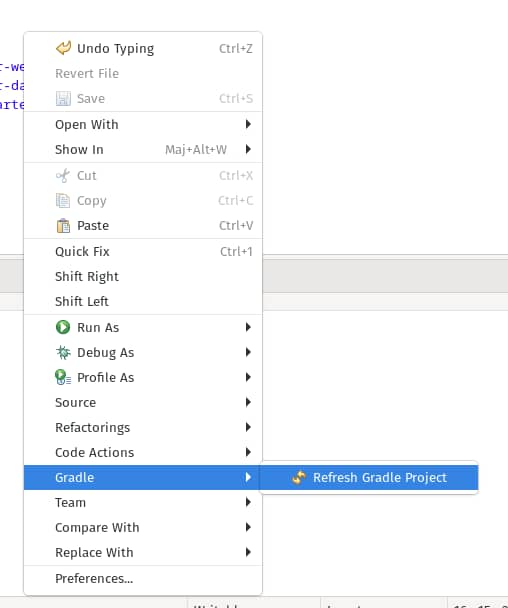
Task: Open Preferences... from context menu
Action: tap(143, 579)
